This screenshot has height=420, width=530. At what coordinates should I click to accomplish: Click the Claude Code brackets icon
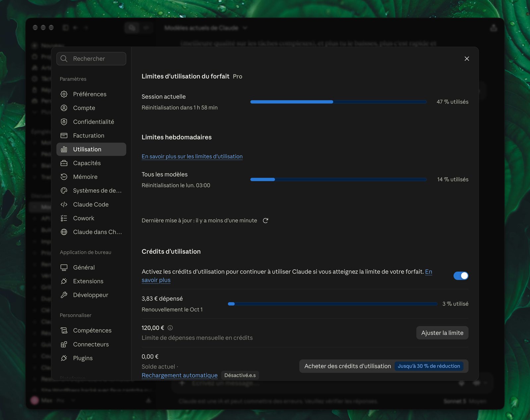[x=64, y=204]
